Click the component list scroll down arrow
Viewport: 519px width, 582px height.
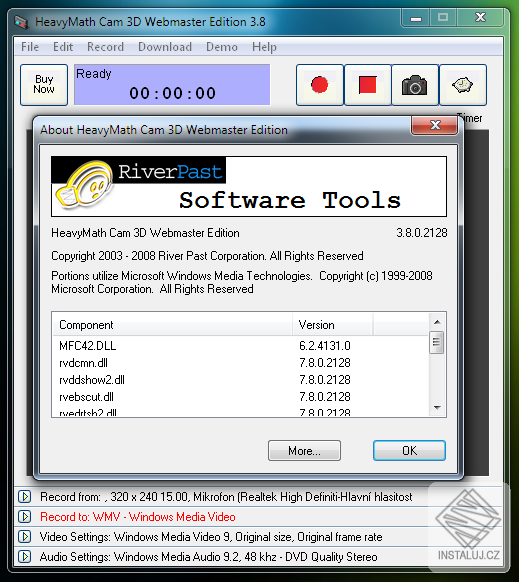pos(437,408)
